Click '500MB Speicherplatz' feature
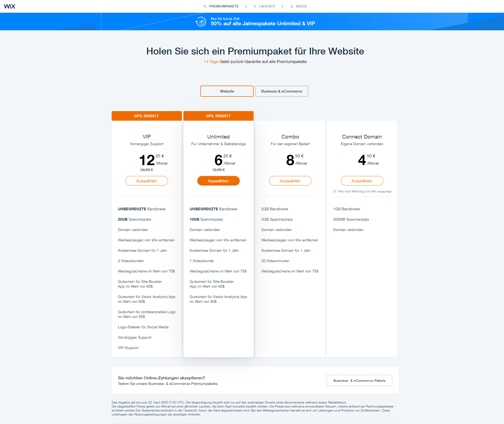504x424 pixels. 351,219
